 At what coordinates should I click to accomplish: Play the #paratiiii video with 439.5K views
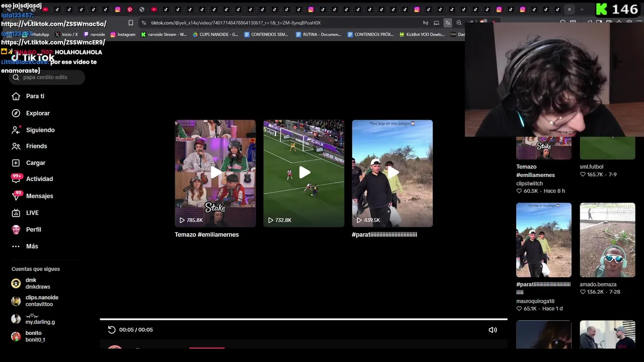[392, 173]
